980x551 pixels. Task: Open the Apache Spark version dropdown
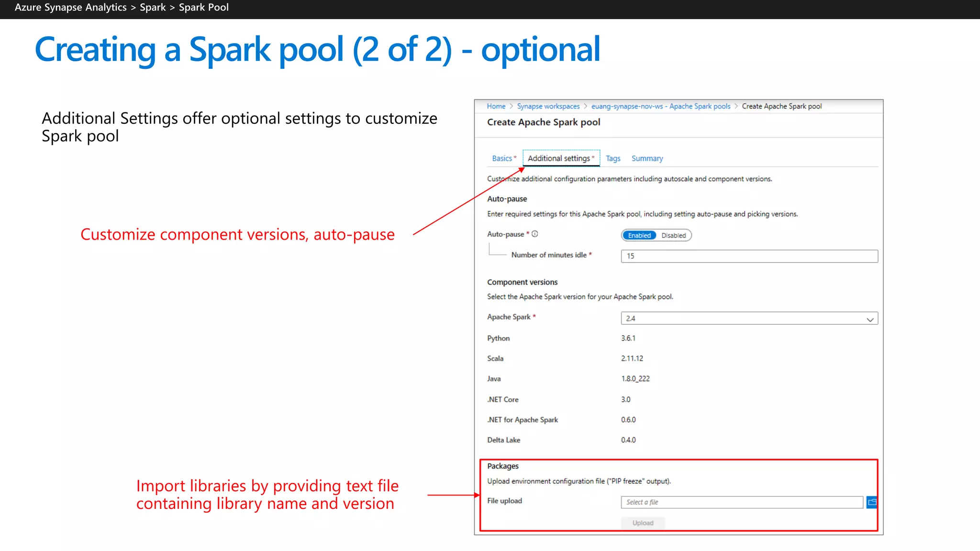(749, 319)
